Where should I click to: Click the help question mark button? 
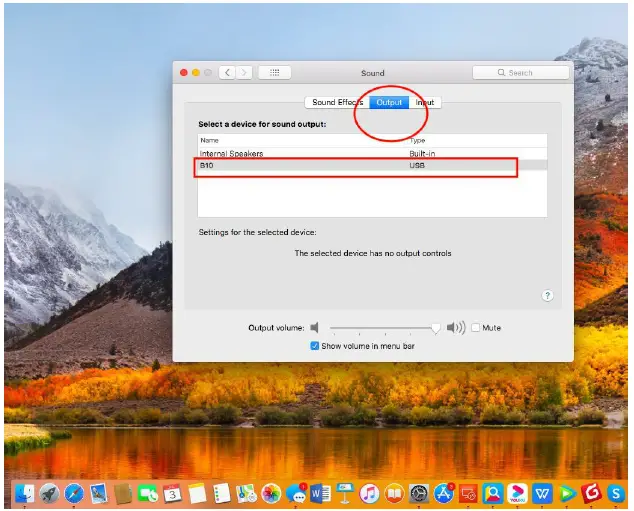[x=547, y=296]
